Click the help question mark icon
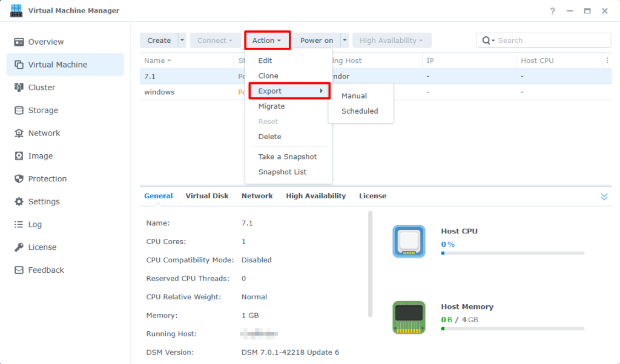The height and width of the screenshot is (364, 620). coord(552,11)
